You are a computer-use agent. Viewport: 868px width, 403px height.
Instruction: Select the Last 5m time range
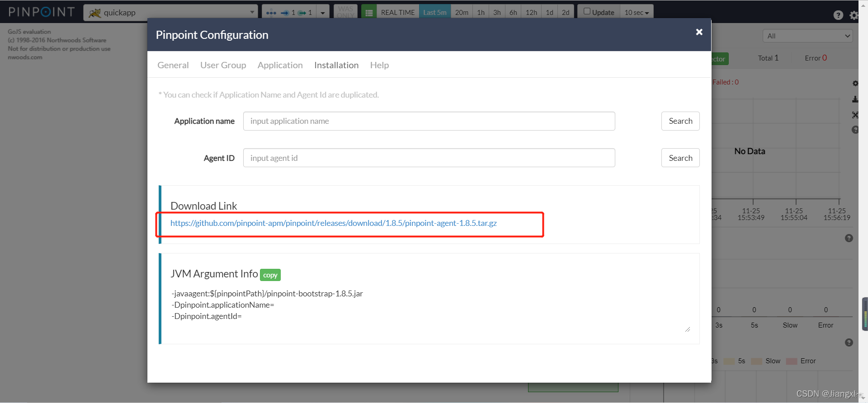tap(435, 13)
